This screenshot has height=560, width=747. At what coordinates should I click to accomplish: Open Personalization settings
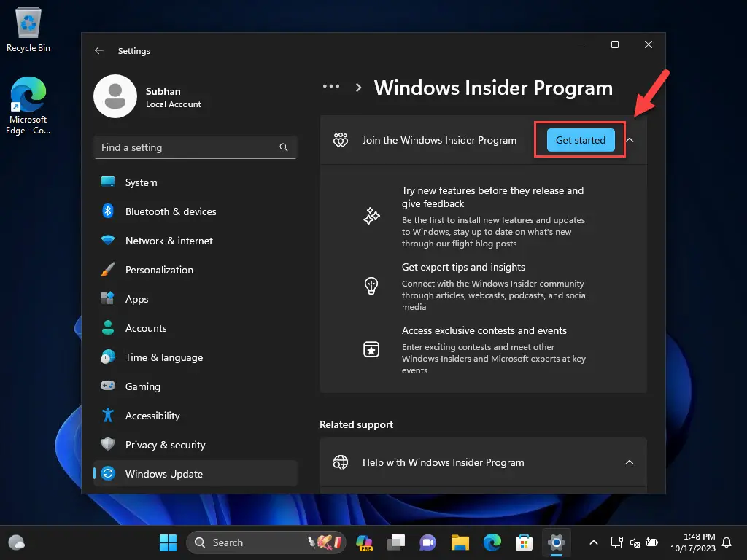point(196,270)
